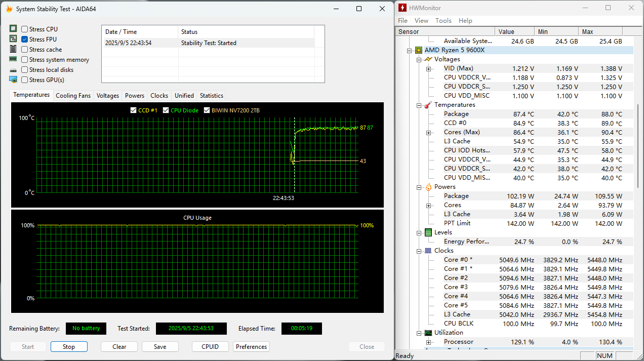Click the Clocks category icon in HWMonitor
Image resolution: width=644 pixels, height=361 pixels.
click(428, 251)
